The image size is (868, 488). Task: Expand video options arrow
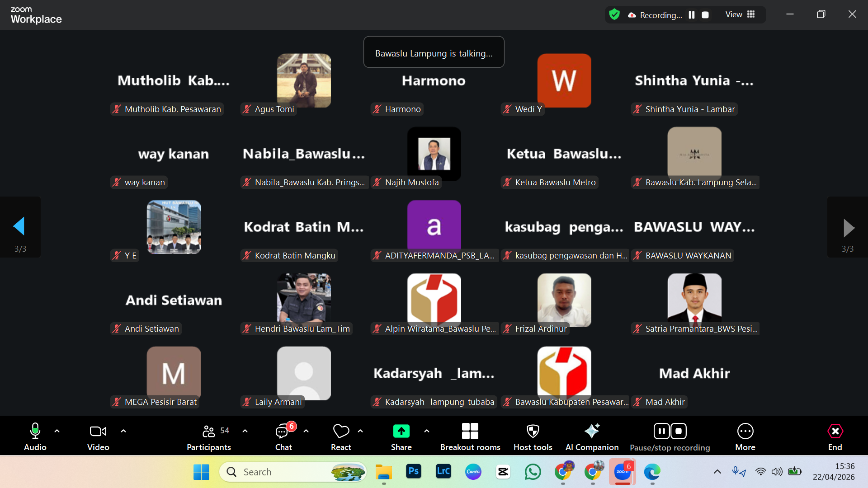(x=123, y=431)
